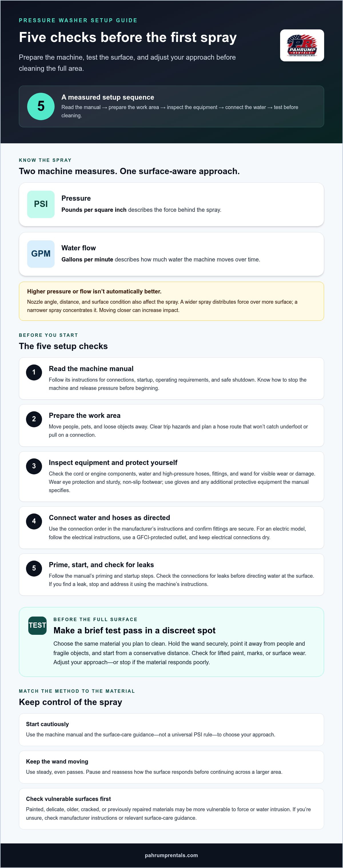
Task: Click step 4 number circle
Action: [34, 521]
